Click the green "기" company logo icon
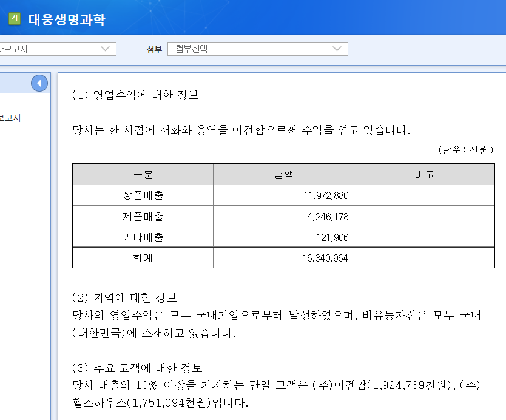Screen dimensions: 506x420 13,19
